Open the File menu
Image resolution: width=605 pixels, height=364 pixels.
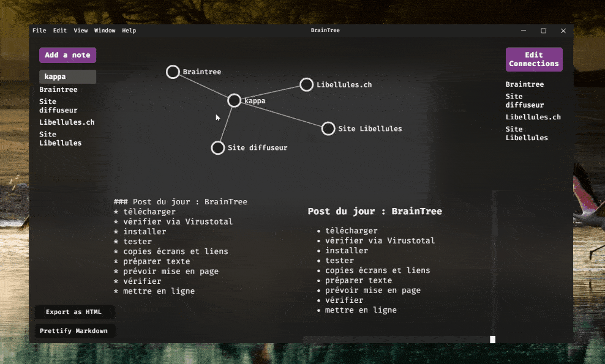[39, 31]
